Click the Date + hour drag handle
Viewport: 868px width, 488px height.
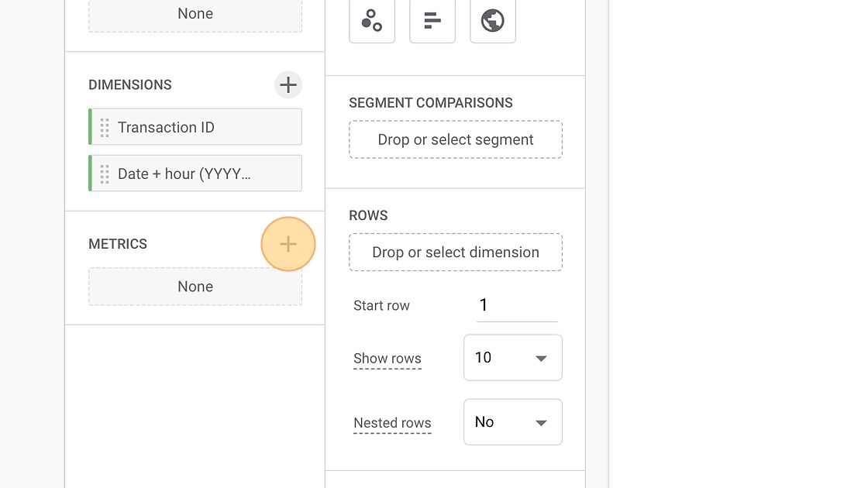pos(105,174)
